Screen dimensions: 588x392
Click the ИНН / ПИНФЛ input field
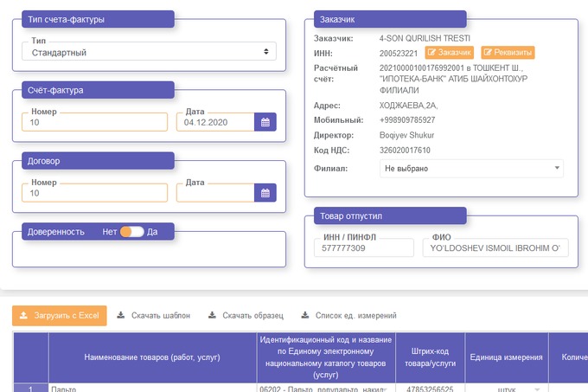364,249
